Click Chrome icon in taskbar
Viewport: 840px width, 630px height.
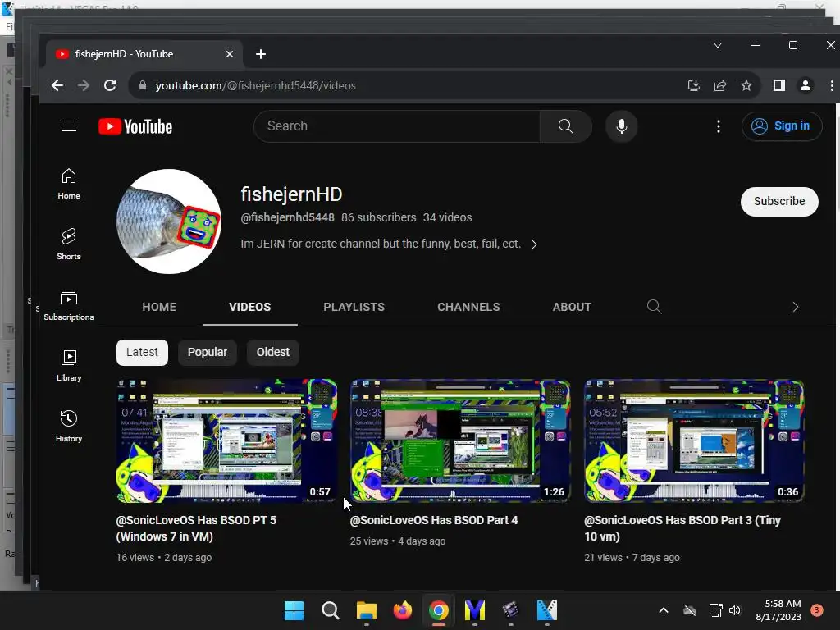pos(439,610)
